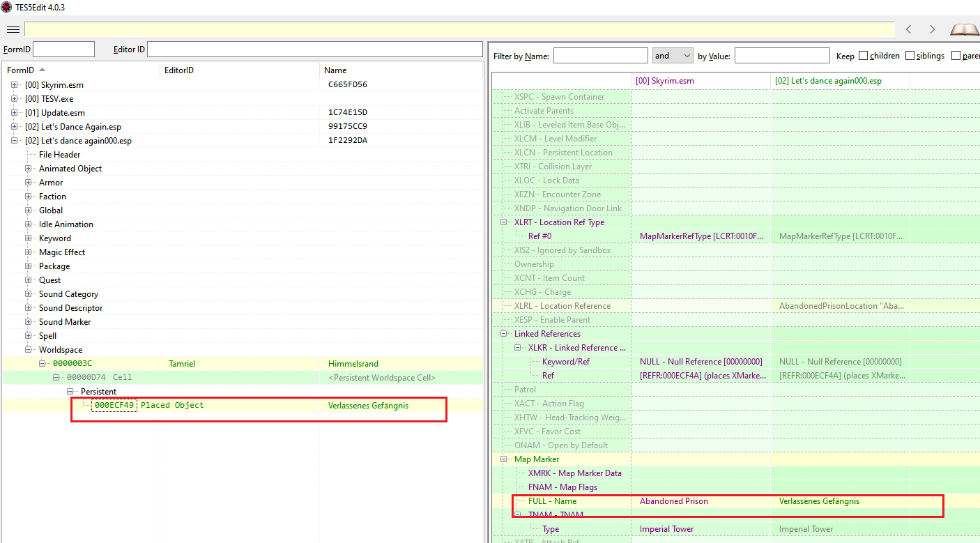Select the File Header entry

tap(59, 155)
